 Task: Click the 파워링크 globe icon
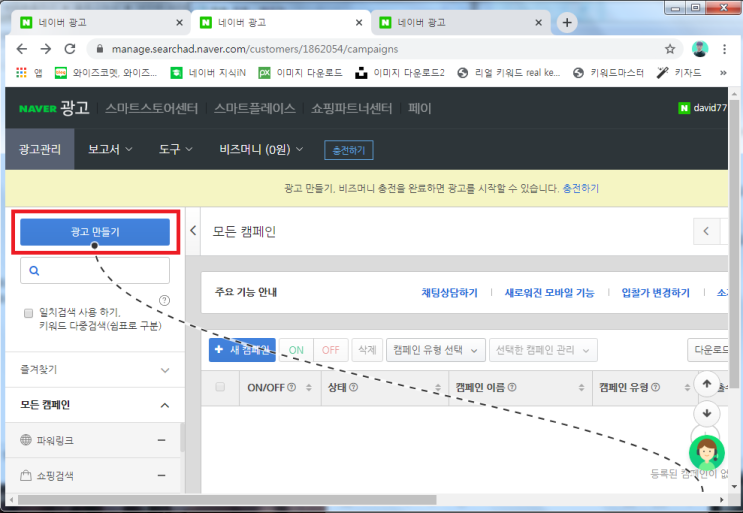(26, 440)
